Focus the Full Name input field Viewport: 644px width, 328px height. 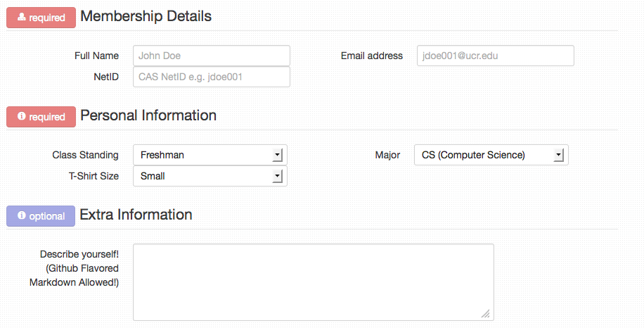212,56
